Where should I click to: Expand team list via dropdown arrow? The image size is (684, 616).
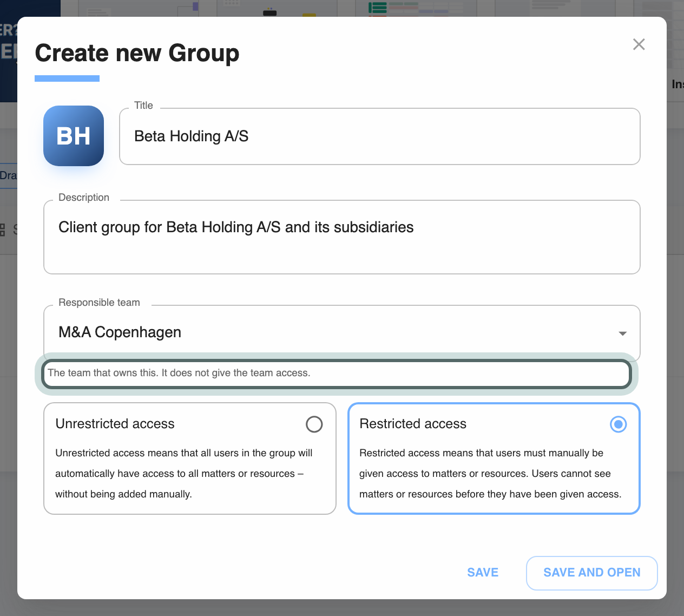click(623, 333)
